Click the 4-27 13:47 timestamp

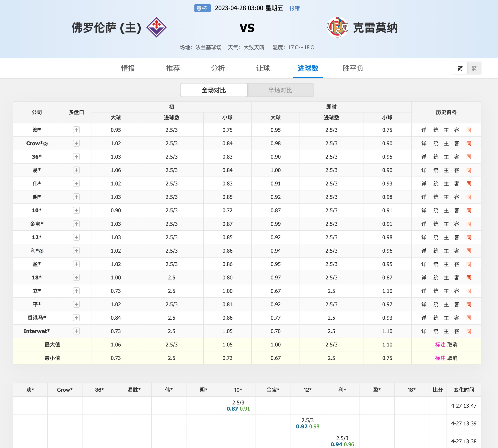(464, 405)
